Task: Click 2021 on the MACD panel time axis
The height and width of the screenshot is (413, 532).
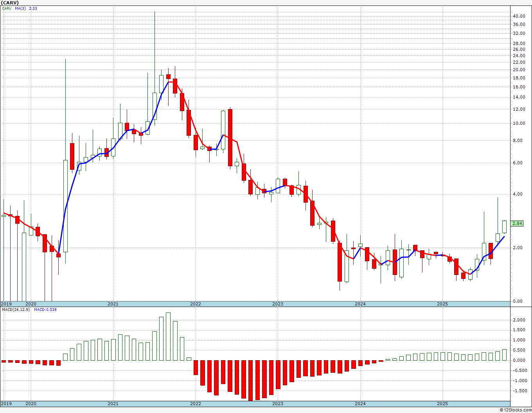Action: (x=113, y=404)
